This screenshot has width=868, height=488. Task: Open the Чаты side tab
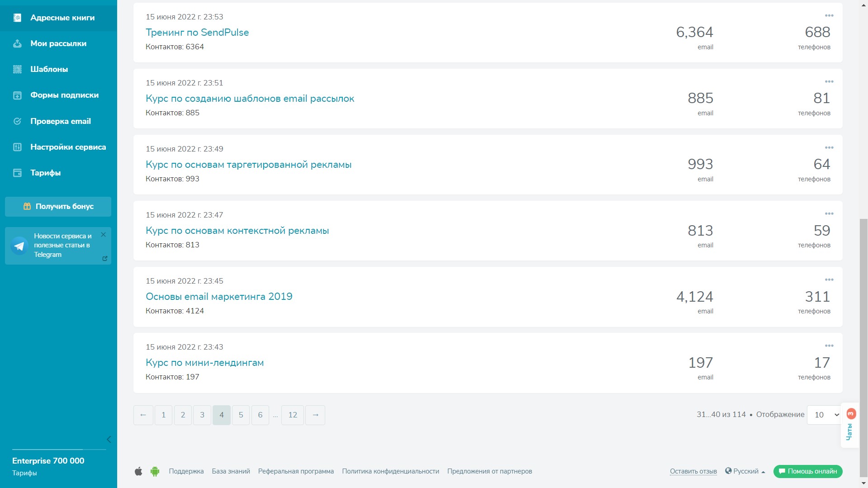pyautogui.click(x=850, y=425)
